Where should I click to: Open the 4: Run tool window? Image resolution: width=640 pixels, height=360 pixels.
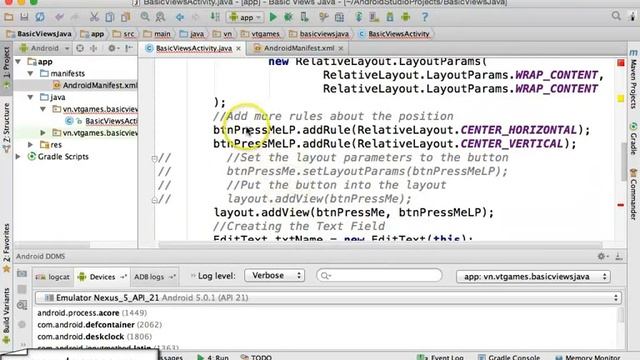213,357
